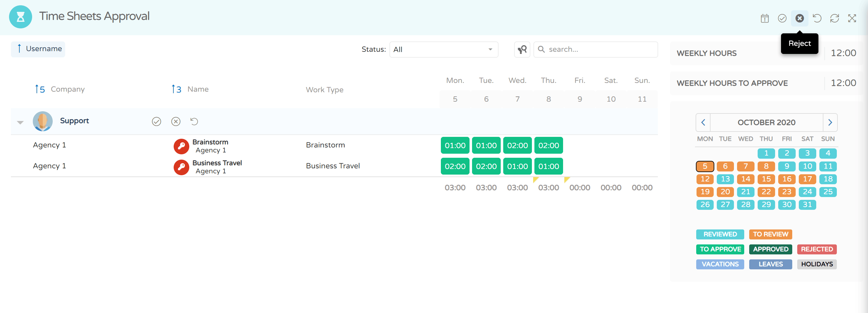Click into the search input field
Screen dimensions: 868x313
pyautogui.click(x=600, y=50)
